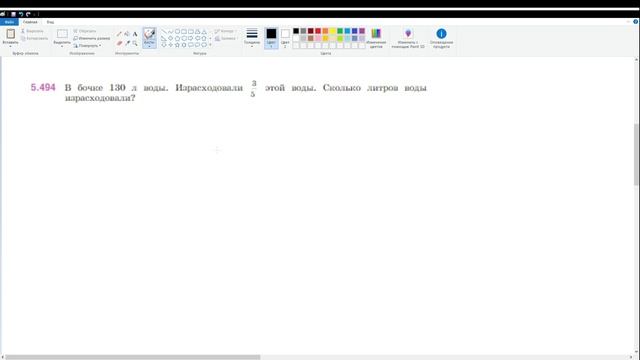The image size is (640, 360).
Task: Choose the Pentagon shape
Action: tap(177, 38)
